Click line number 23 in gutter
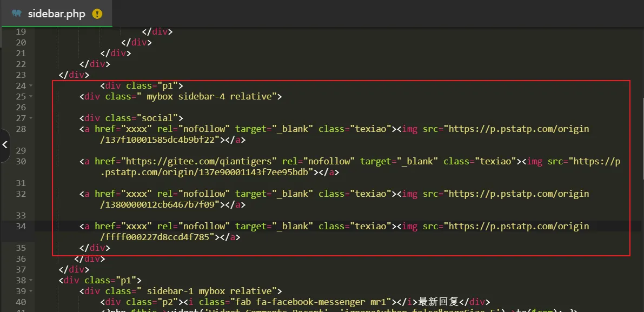The image size is (644, 312). pos(21,75)
